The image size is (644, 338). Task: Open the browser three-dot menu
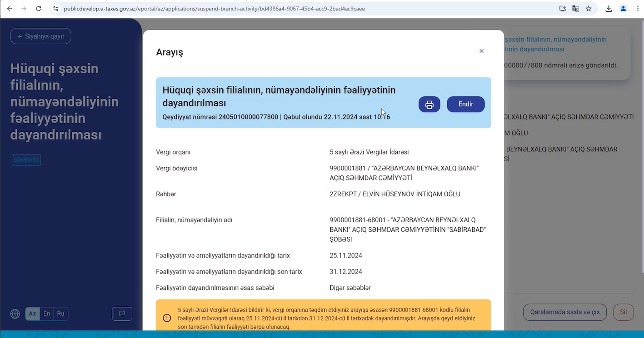638,9
